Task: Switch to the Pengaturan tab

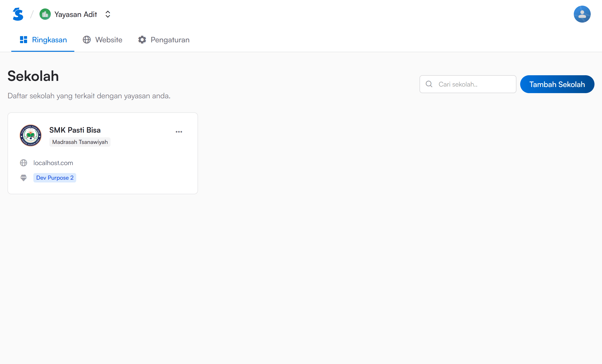Action: click(x=170, y=40)
